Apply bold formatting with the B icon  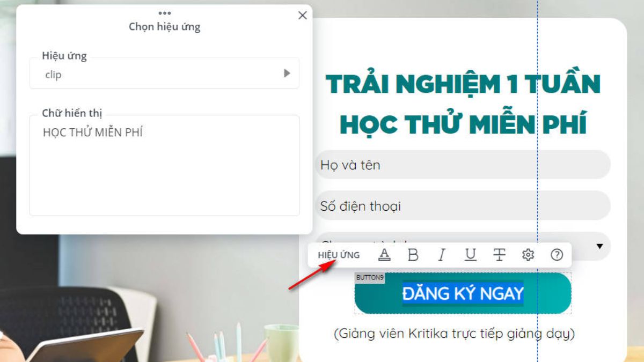click(414, 255)
